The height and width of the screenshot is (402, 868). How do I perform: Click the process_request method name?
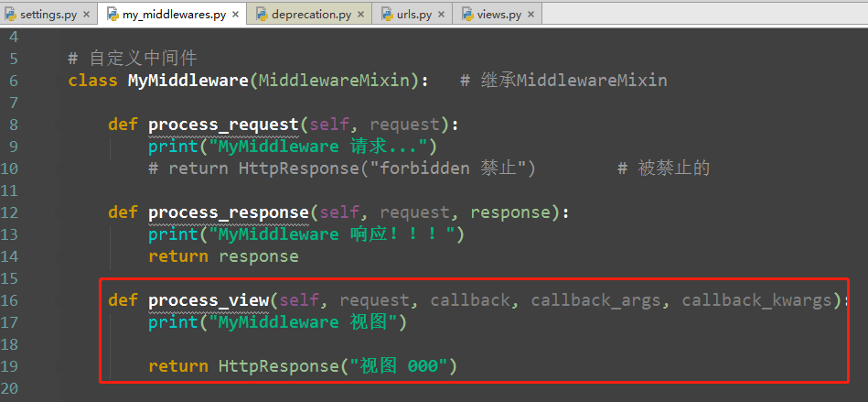click(x=224, y=125)
